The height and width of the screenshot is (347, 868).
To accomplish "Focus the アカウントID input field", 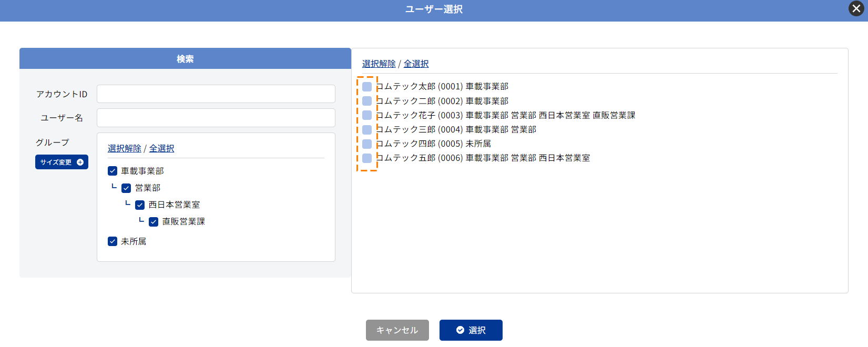I will click(216, 94).
